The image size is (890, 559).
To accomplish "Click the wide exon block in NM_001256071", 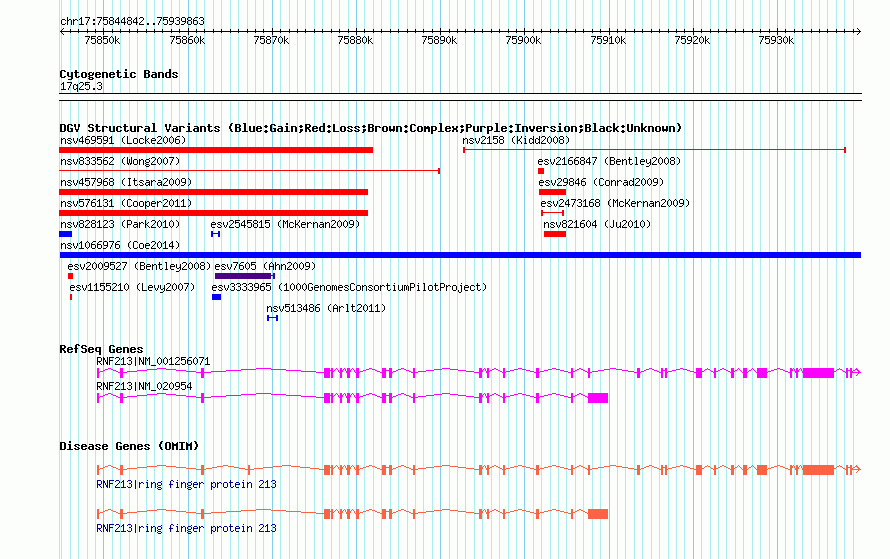I will point(818,373).
